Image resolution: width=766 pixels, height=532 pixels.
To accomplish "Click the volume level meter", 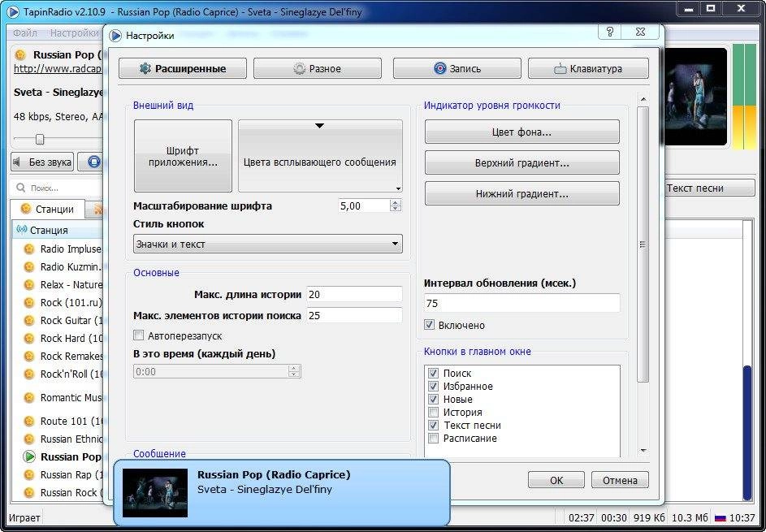I will pos(745,96).
